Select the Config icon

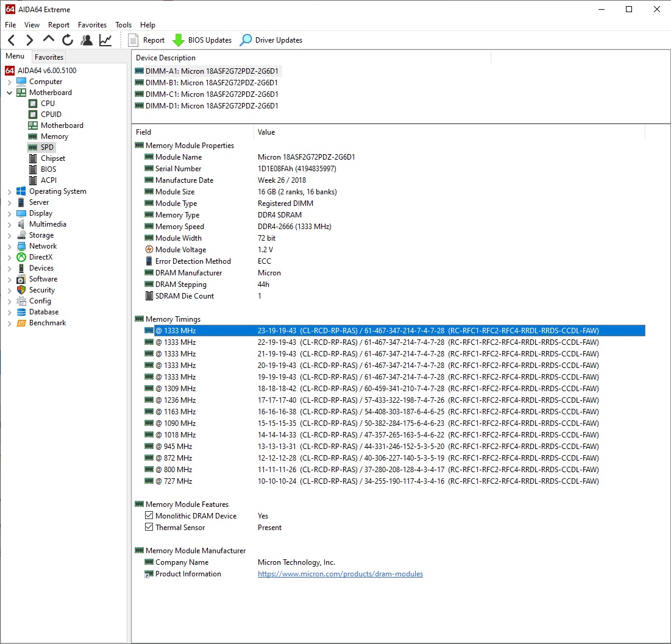[x=21, y=301]
